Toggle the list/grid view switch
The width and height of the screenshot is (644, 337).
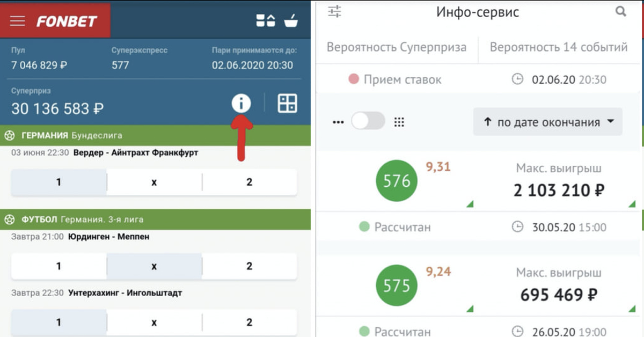coord(368,121)
